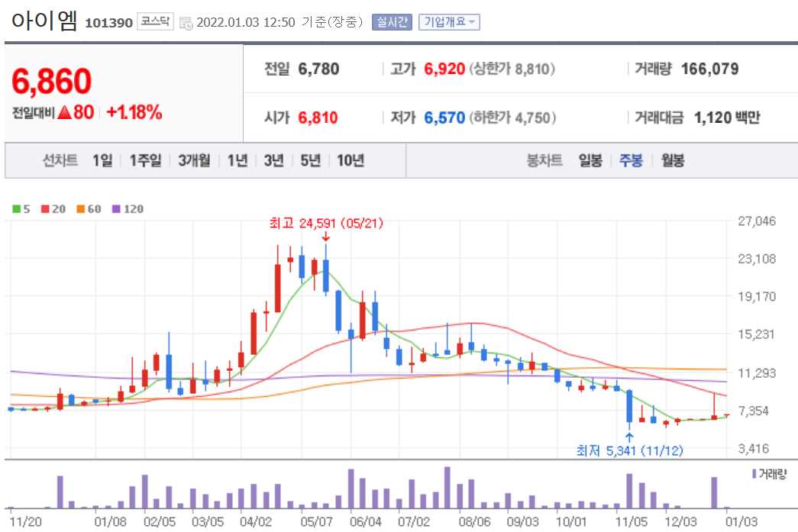Enable 월봉 monthly candle view

670,161
